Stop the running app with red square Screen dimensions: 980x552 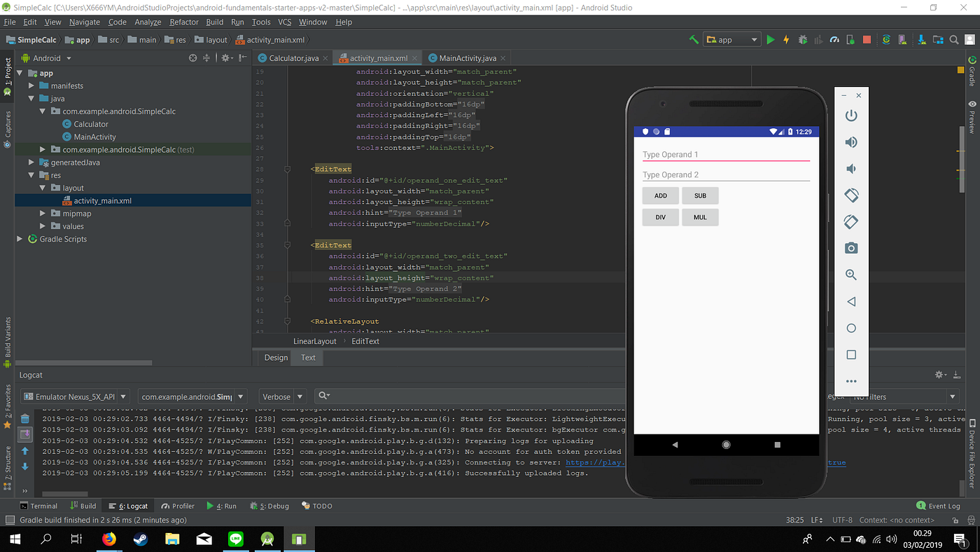pyautogui.click(x=867, y=40)
